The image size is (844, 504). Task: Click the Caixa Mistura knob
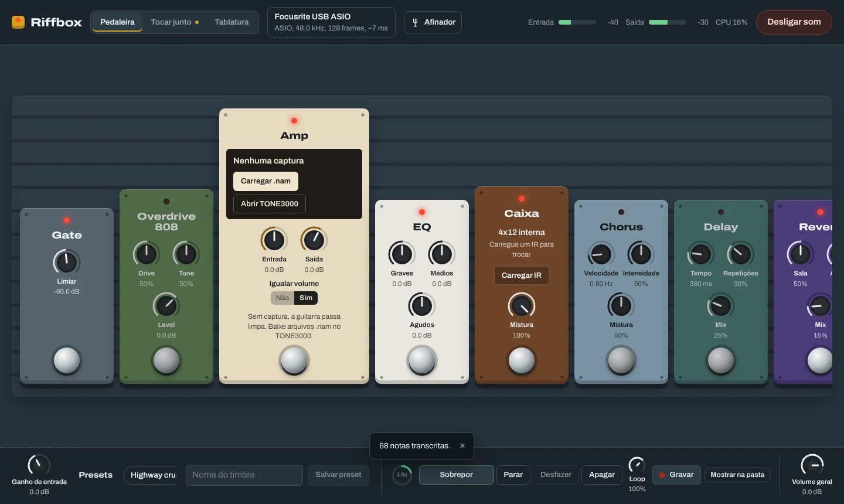click(522, 305)
